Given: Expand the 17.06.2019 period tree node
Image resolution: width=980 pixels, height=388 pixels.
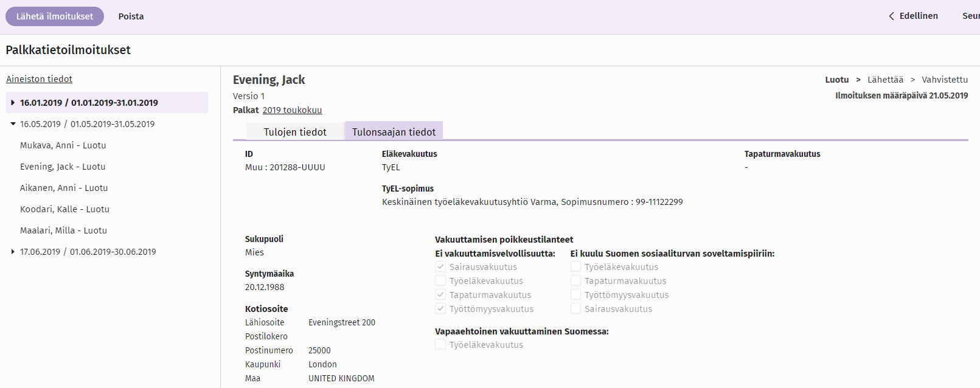Looking at the screenshot, I should point(13,252).
